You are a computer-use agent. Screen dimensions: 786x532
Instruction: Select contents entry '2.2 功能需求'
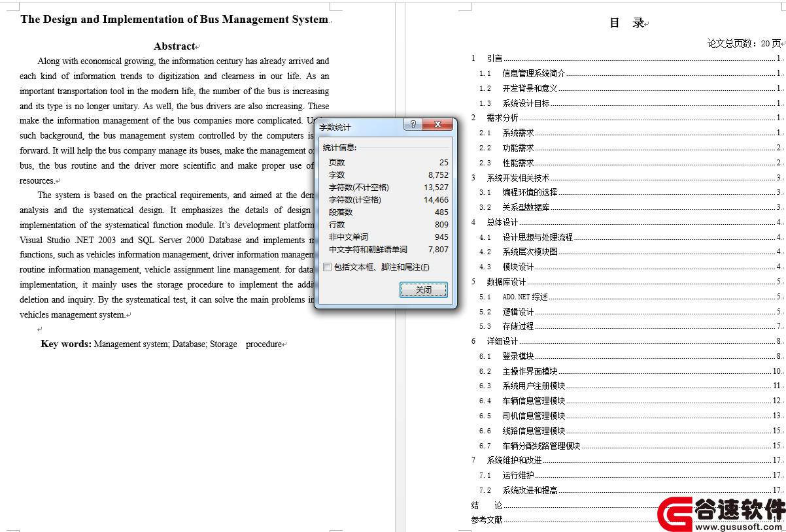coord(630,148)
